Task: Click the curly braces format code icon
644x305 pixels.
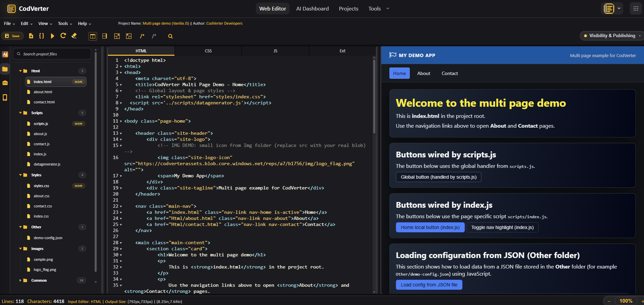Action: (42, 36)
